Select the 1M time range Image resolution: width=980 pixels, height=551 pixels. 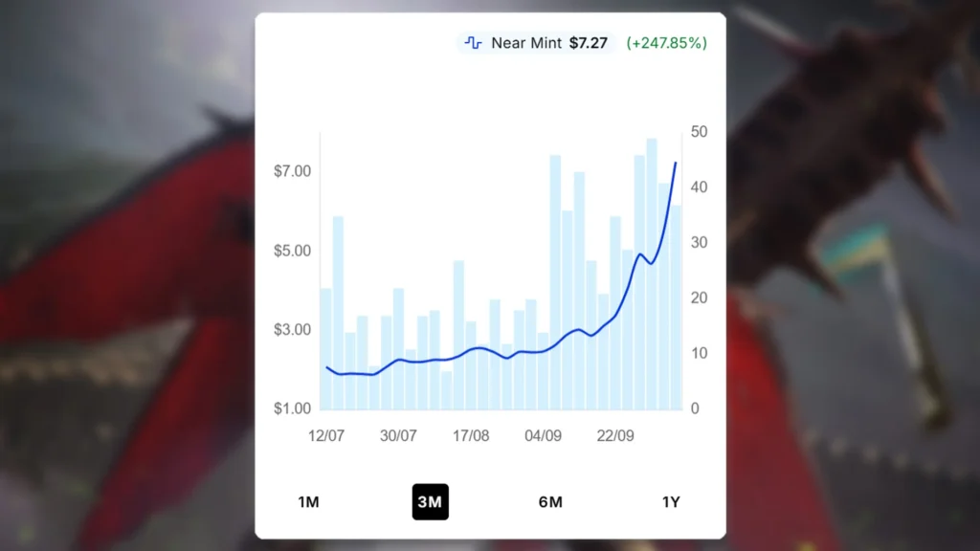point(308,502)
